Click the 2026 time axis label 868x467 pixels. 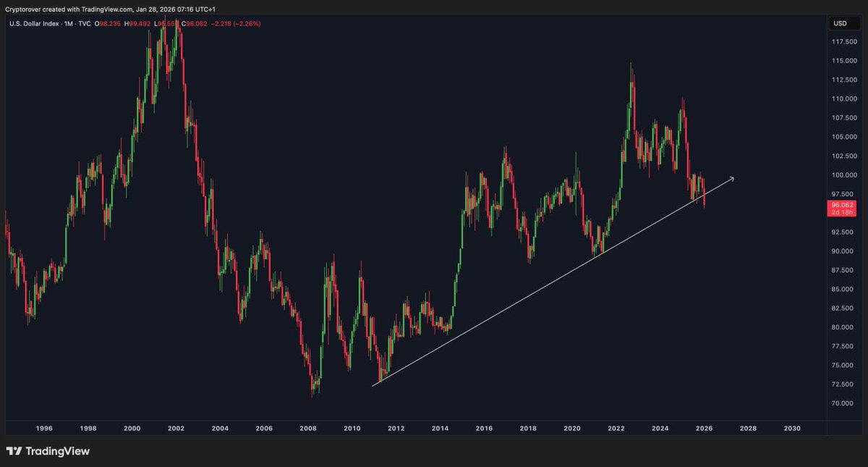704,429
